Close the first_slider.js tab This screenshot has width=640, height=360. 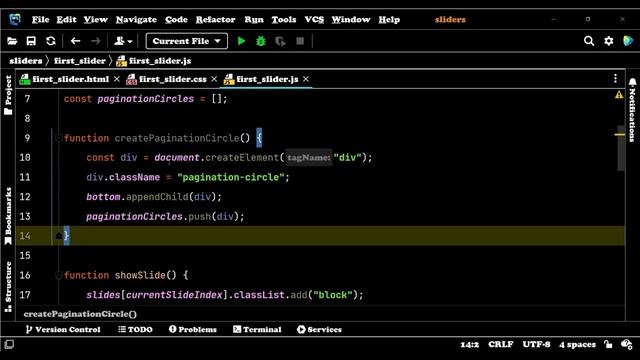[x=306, y=79]
